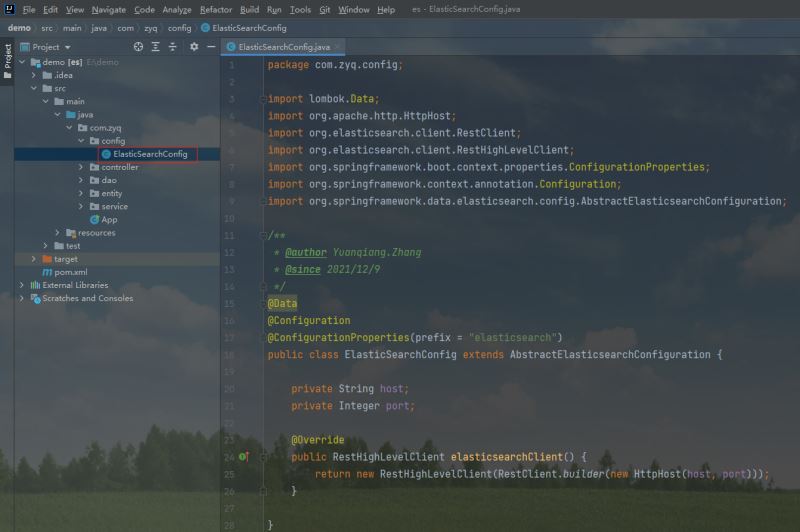Screen dimensions: 800x532
Task: Expand External Libraries node arrow
Action: [x=22, y=285]
